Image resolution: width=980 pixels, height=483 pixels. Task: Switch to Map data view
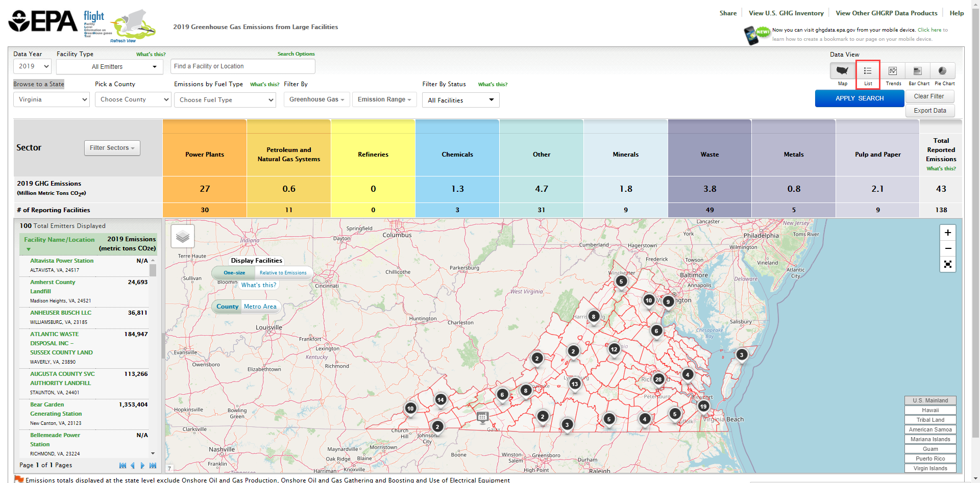pyautogui.click(x=842, y=71)
